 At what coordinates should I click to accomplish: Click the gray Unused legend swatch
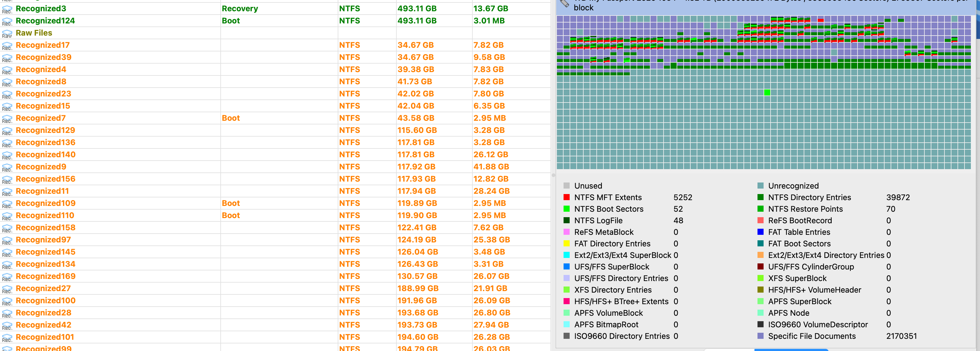click(x=567, y=186)
